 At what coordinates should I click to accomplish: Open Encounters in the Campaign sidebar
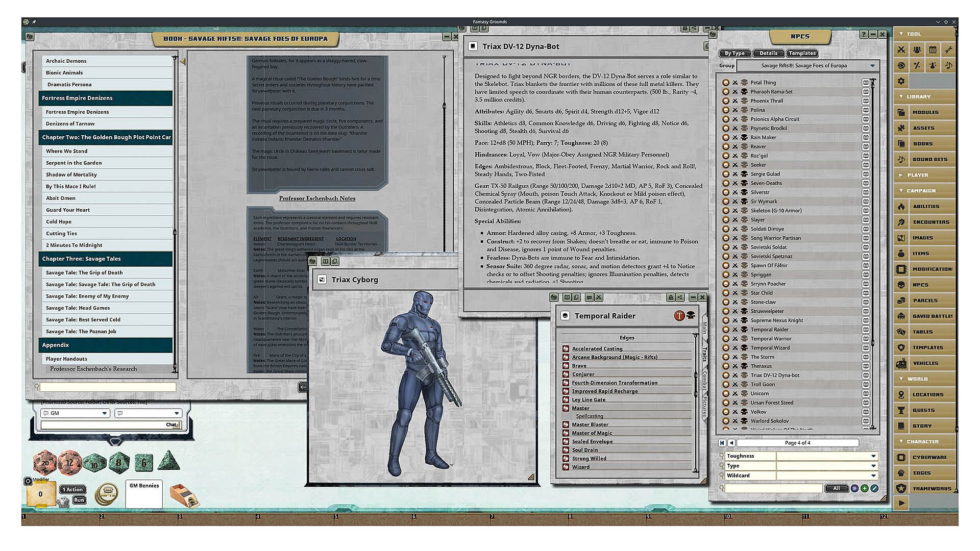925,222
